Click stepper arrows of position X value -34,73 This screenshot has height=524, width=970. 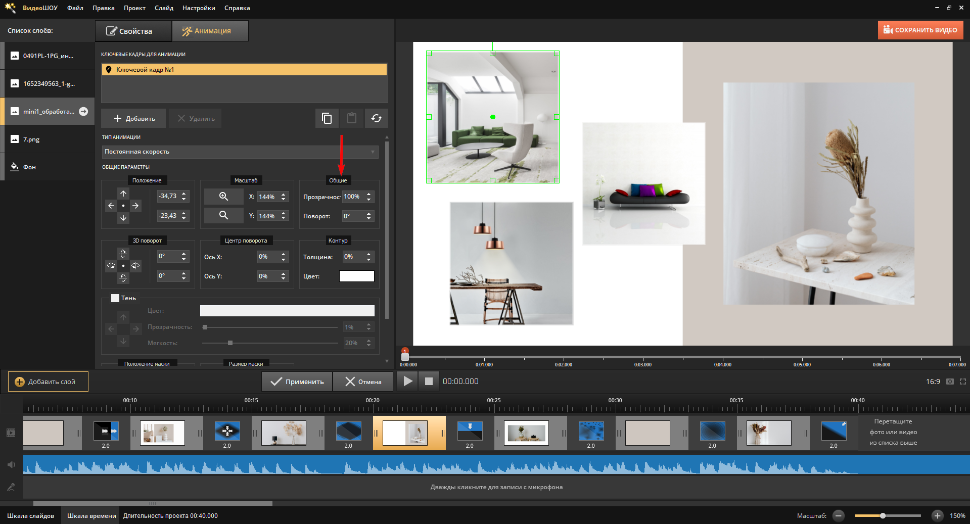(x=184, y=196)
